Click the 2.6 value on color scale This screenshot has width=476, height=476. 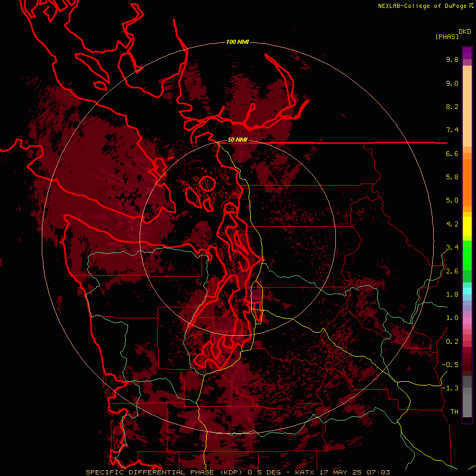pos(452,271)
